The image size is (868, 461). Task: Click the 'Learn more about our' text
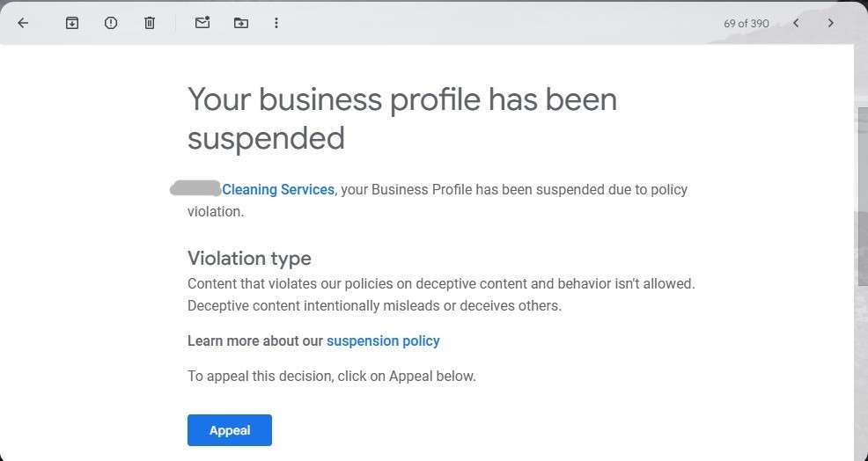(255, 340)
